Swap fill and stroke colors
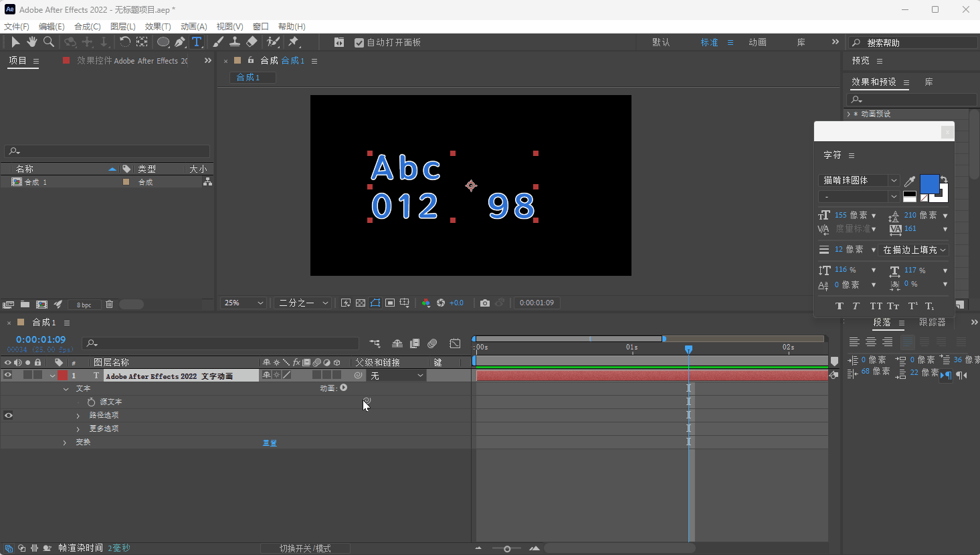The width and height of the screenshot is (980, 555). [x=944, y=179]
